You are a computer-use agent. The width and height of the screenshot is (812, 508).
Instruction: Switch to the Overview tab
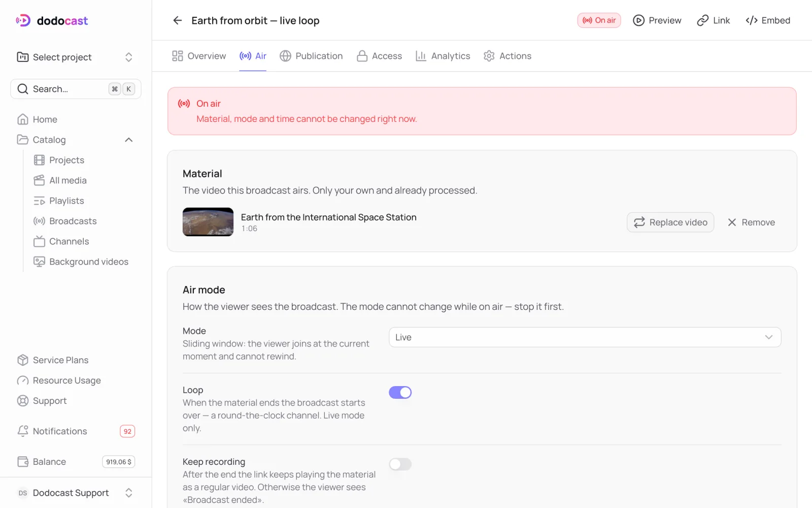[x=199, y=56]
